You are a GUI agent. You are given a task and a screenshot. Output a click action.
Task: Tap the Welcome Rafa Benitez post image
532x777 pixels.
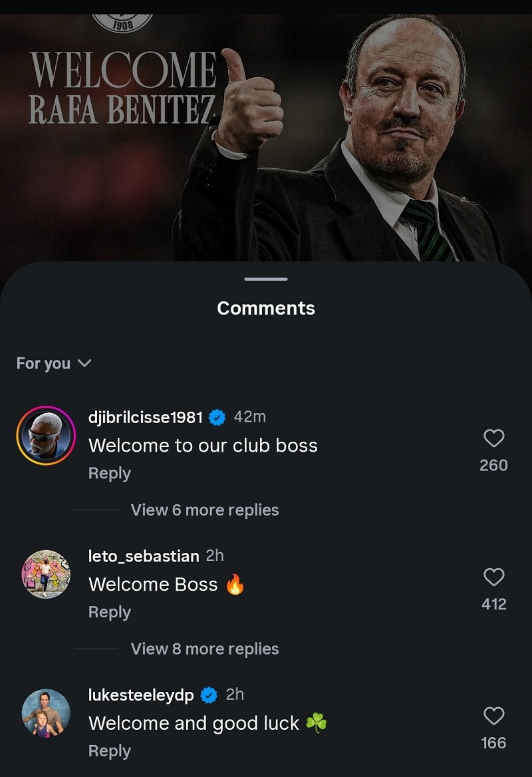(266, 133)
